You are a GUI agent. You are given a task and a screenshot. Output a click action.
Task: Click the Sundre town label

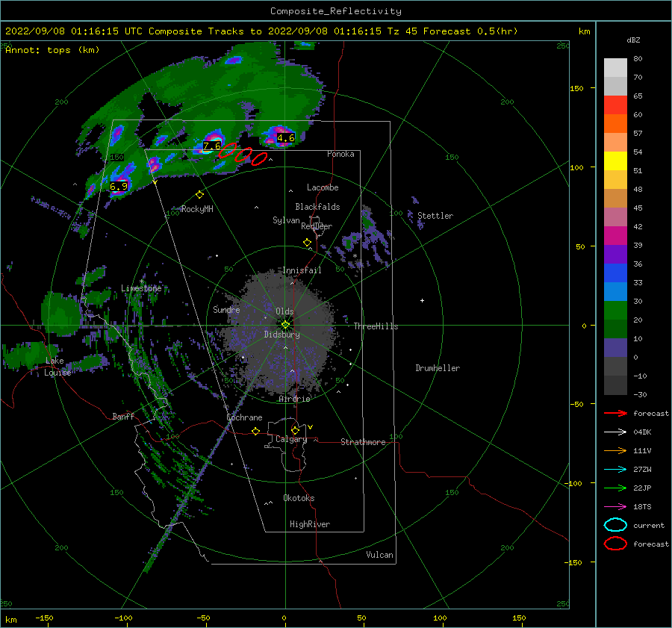point(226,309)
